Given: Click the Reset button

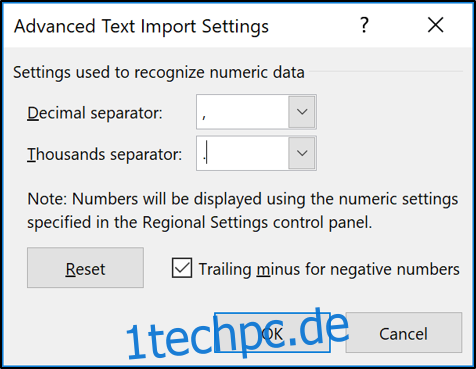Looking at the screenshot, I should pos(85,268).
